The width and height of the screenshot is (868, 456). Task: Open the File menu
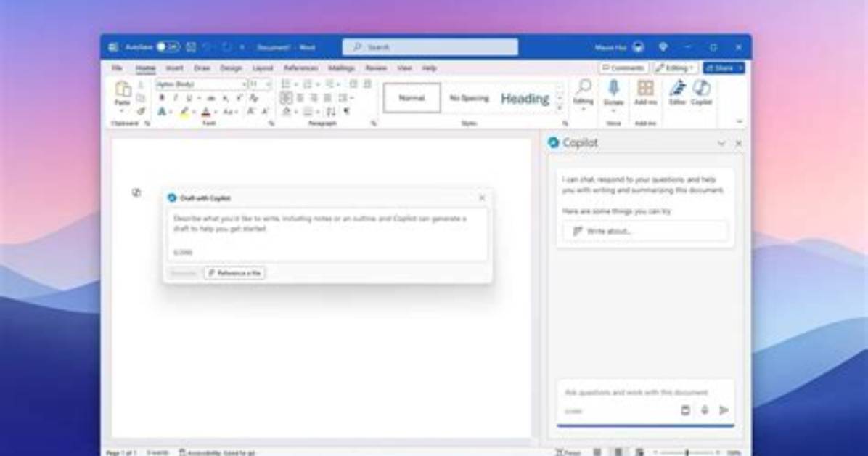tap(117, 68)
